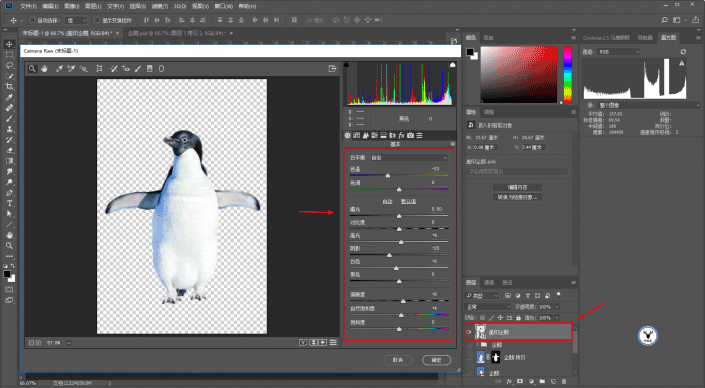This screenshot has width=705, height=388.
Task: Toggle the auto-select checkbox in options bar
Action: [32, 20]
